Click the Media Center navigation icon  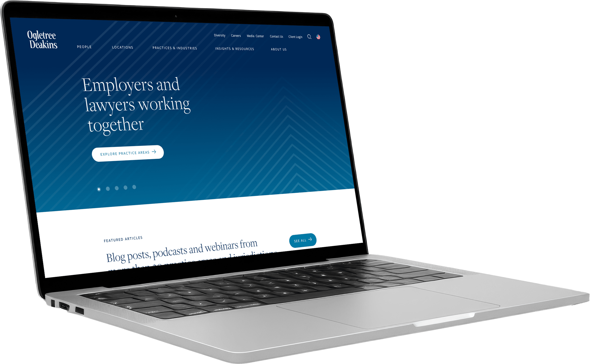click(x=255, y=35)
